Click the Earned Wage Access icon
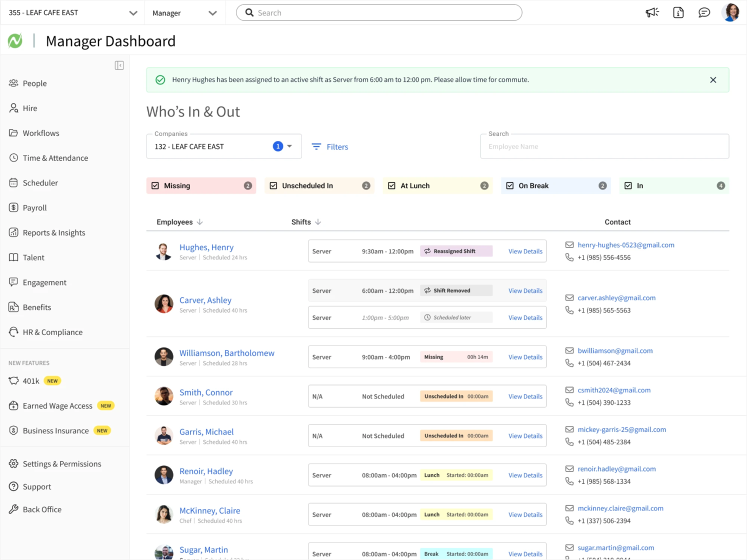 [x=13, y=405]
